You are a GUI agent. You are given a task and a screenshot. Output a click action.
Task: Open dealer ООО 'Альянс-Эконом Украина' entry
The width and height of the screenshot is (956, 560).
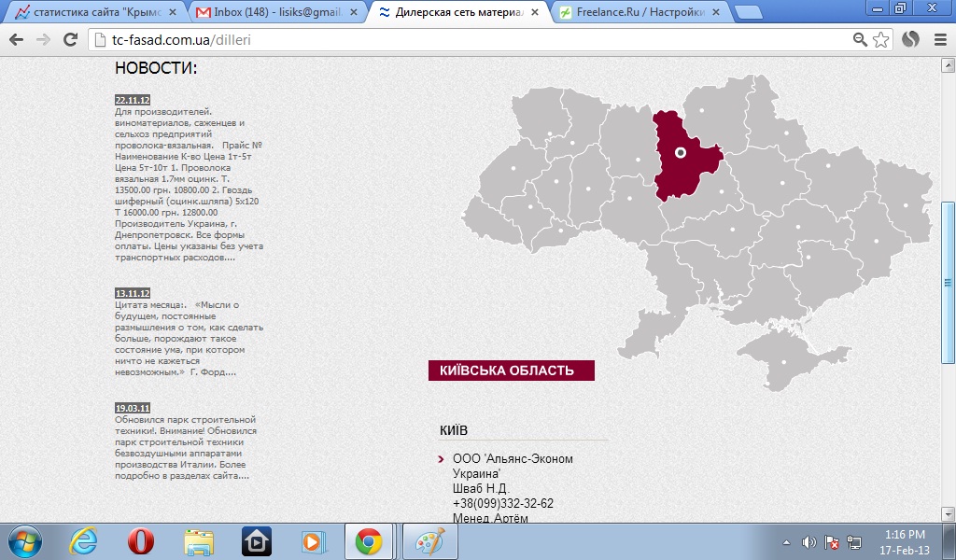513,466
